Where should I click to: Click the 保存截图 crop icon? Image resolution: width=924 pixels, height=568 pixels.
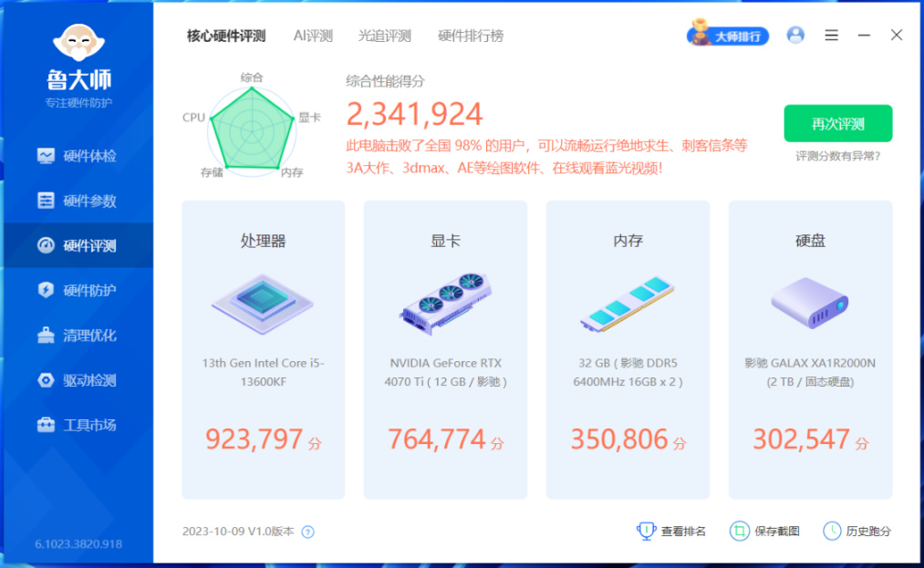[740, 531]
